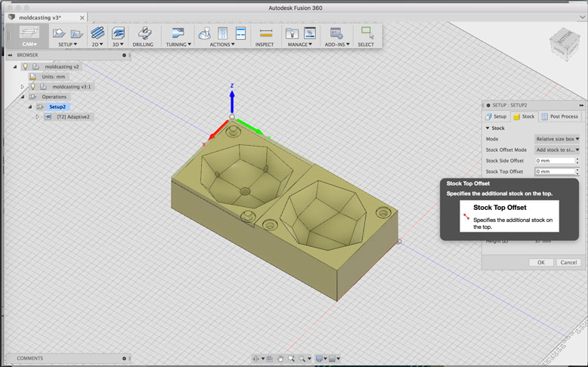Image resolution: width=588 pixels, height=367 pixels.
Task: Click the Turning tool icon
Action: tap(178, 33)
